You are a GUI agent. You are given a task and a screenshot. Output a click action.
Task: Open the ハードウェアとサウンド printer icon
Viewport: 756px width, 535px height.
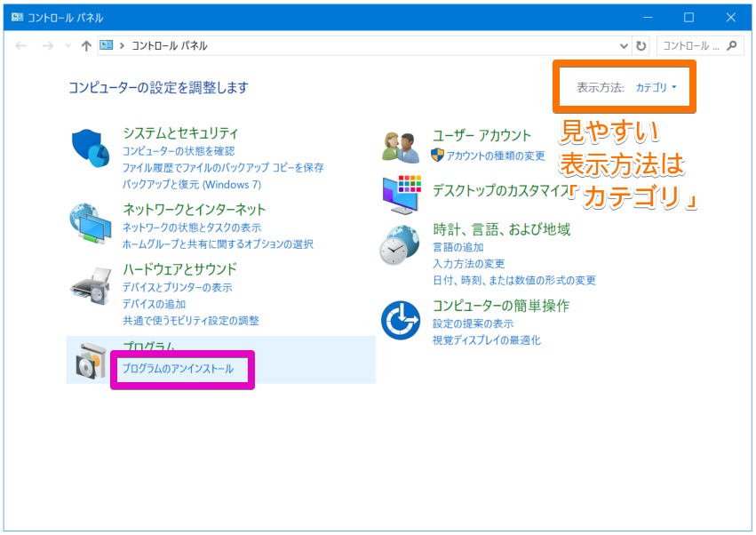tap(91, 286)
